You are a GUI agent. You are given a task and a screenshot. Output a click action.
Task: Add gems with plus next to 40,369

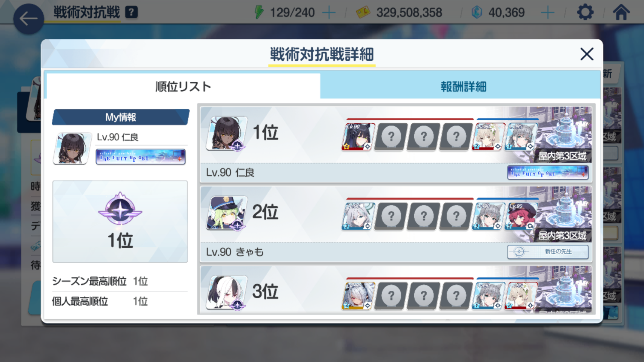point(547,13)
